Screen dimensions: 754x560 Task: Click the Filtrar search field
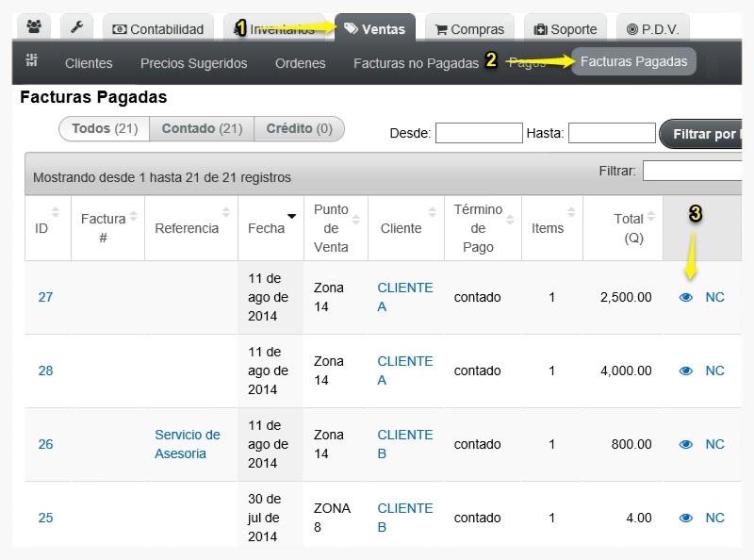(x=693, y=171)
